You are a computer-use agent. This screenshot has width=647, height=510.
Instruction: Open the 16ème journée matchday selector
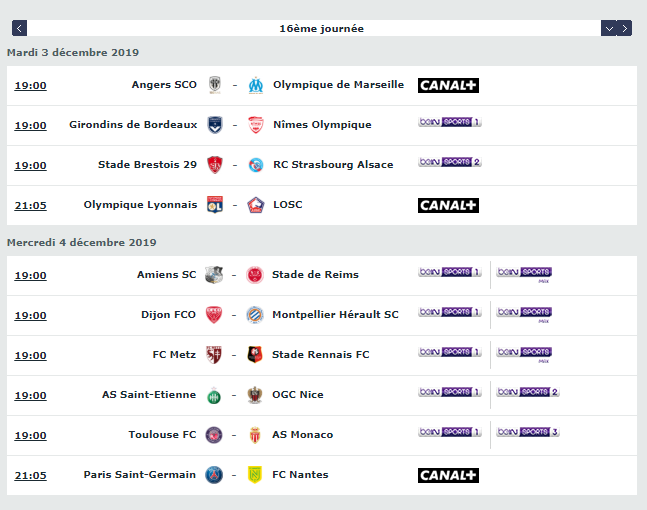point(322,28)
